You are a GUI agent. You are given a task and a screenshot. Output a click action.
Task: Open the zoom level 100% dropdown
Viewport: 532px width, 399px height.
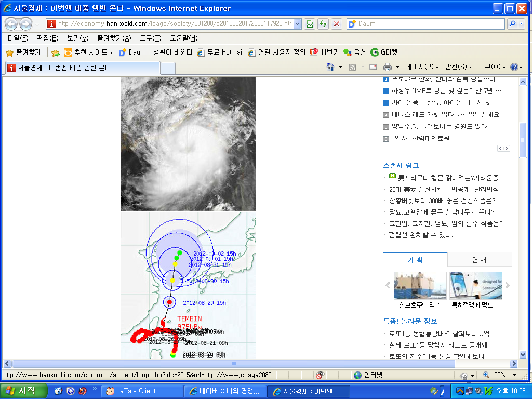pos(514,375)
